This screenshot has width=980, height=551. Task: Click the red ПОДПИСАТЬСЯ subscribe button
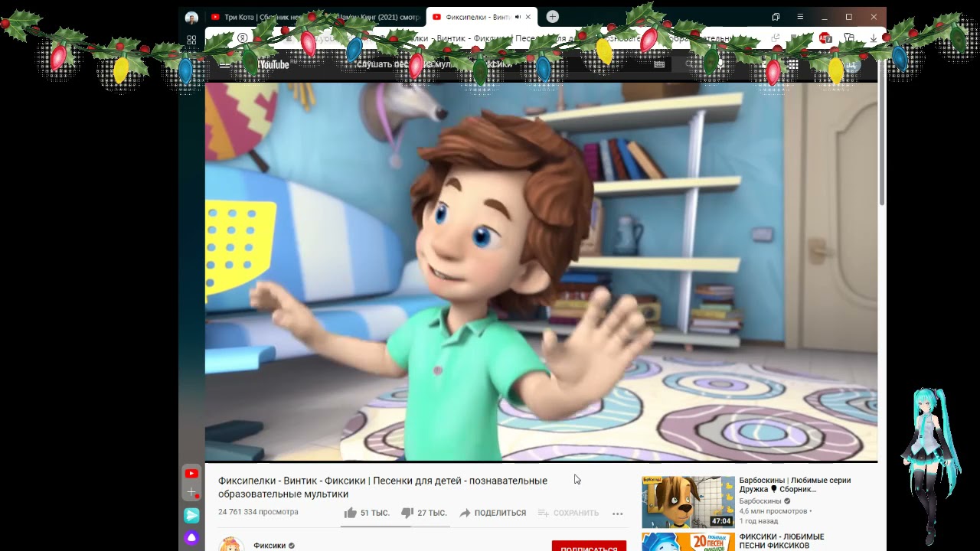[x=589, y=546]
